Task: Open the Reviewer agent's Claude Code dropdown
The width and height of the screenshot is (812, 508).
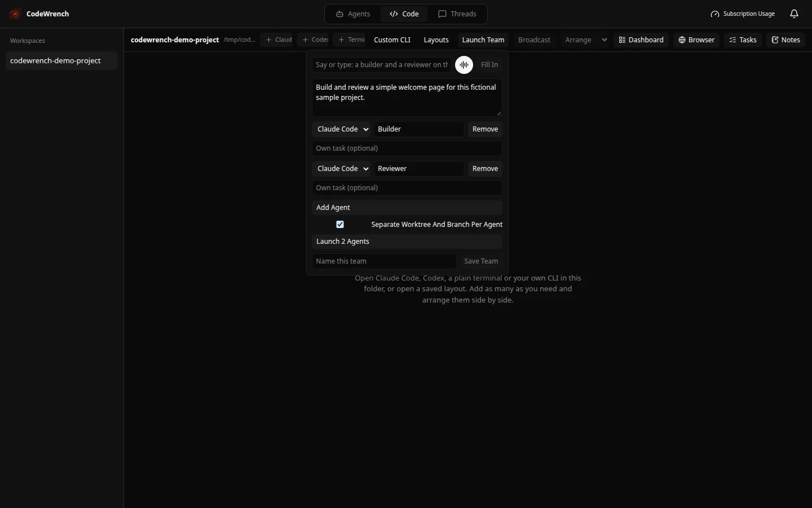Action: [x=341, y=169]
